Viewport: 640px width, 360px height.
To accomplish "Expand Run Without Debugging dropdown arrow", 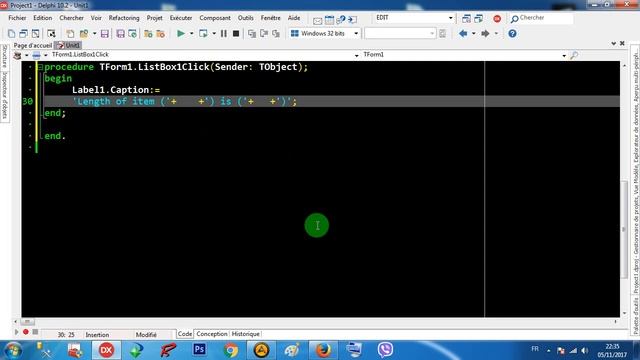I will 213,33.
